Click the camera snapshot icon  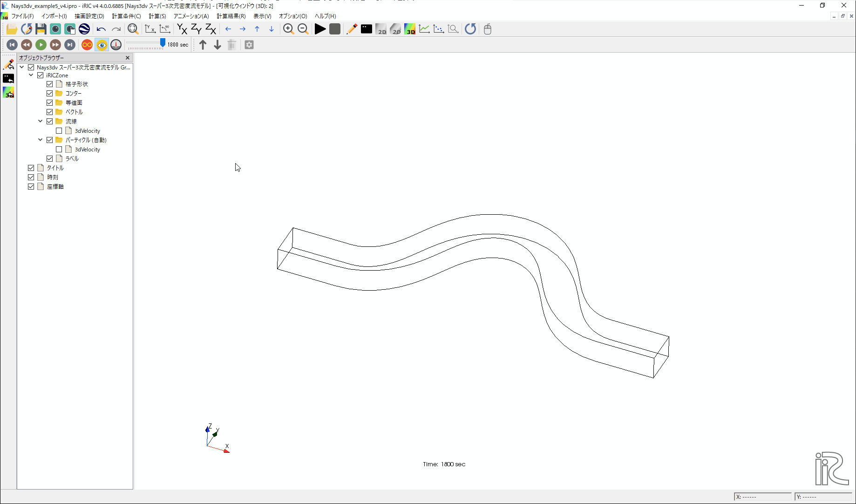(x=55, y=29)
